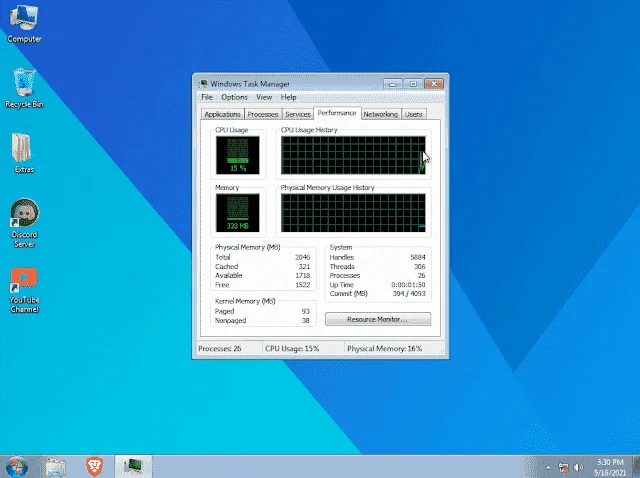Image resolution: width=640 pixels, height=478 pixels.
Task: Click the Nonpaged kernel memory value 38
Action: [x=306, y=320]
